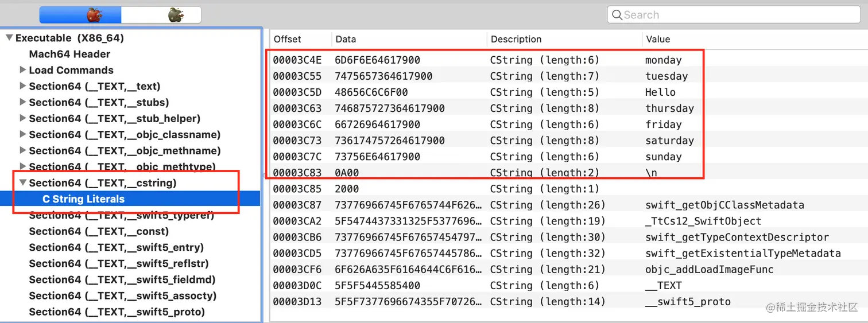Expand Section64 (__TEXT,__text) node
The height and width of the screenshot is (323, 868).
(x=23, y=86)
